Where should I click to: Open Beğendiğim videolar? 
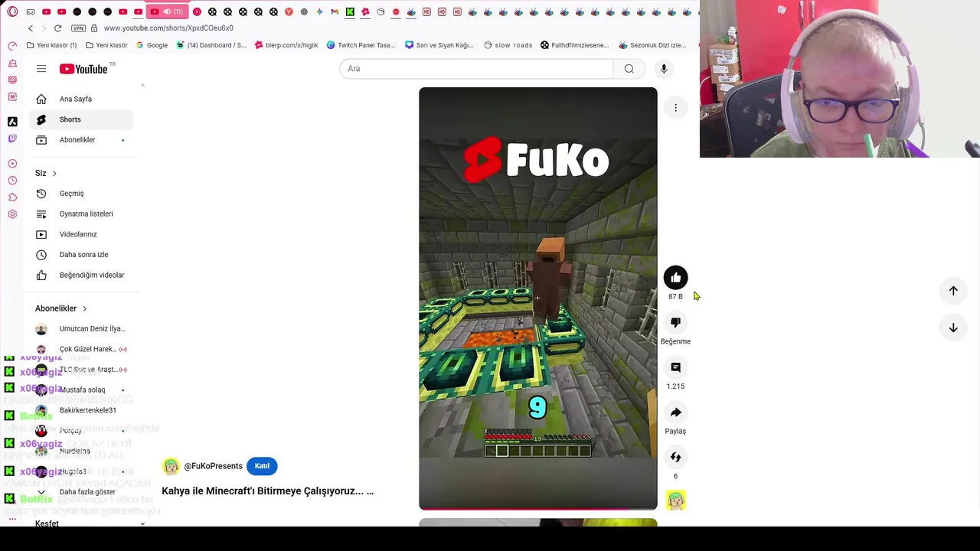81,275
